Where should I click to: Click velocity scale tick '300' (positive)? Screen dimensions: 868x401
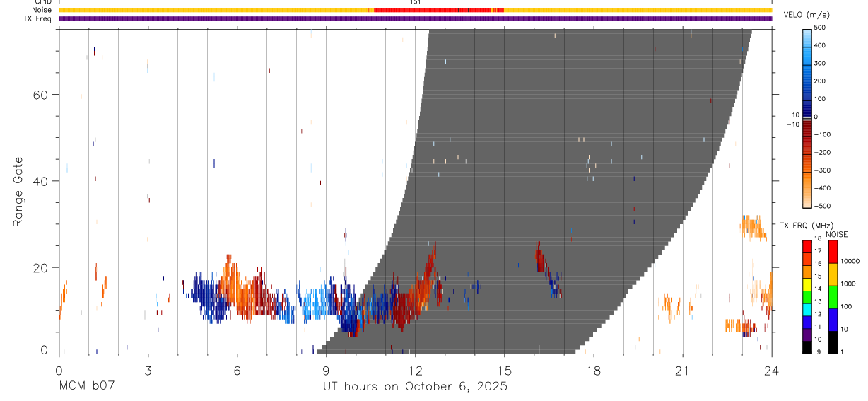pyautogui.click(x=821, y=63)
